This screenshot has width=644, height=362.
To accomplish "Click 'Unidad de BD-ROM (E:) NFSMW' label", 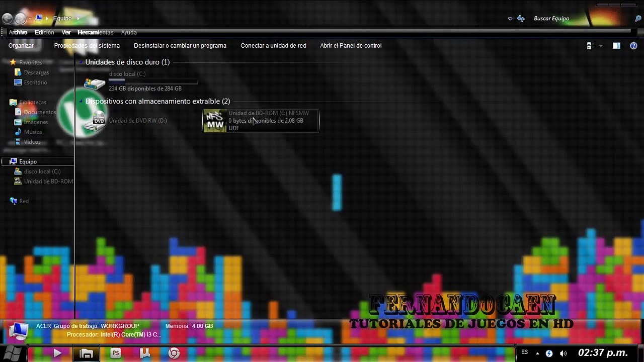I will [x=269, y=113].
